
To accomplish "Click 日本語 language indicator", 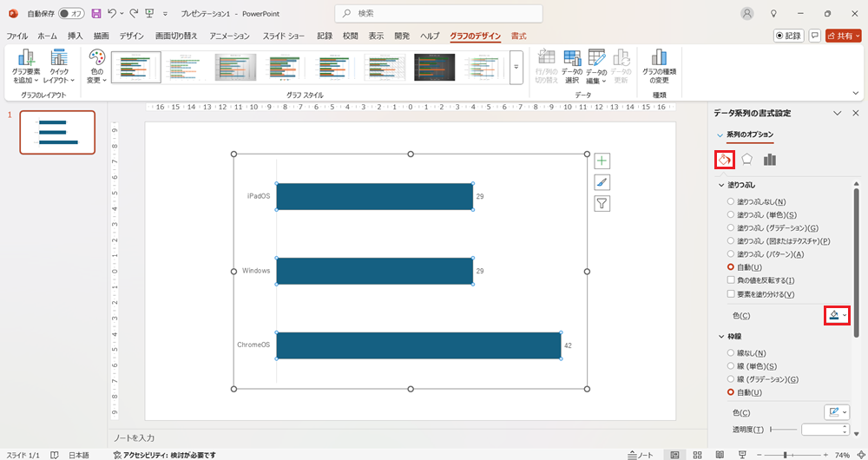I will click(79, 455).
